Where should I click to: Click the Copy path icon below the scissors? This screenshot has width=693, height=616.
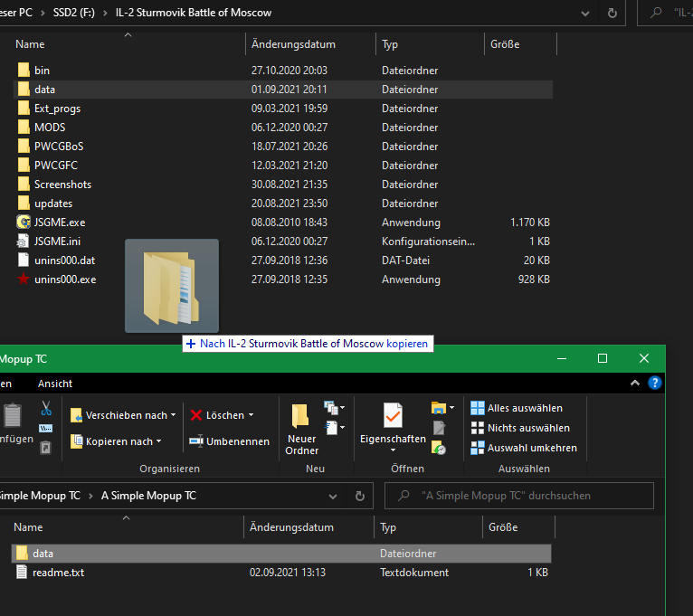tap(45, 428)
